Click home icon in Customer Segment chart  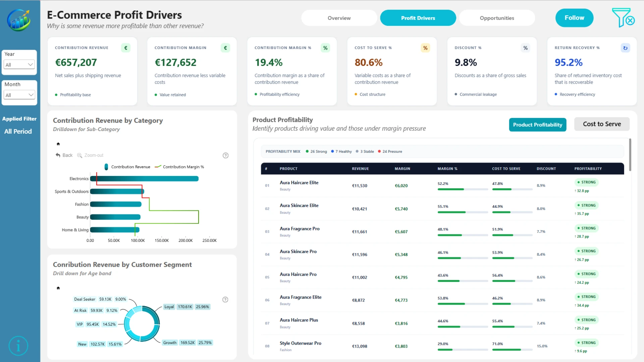(x=58, y=288)
